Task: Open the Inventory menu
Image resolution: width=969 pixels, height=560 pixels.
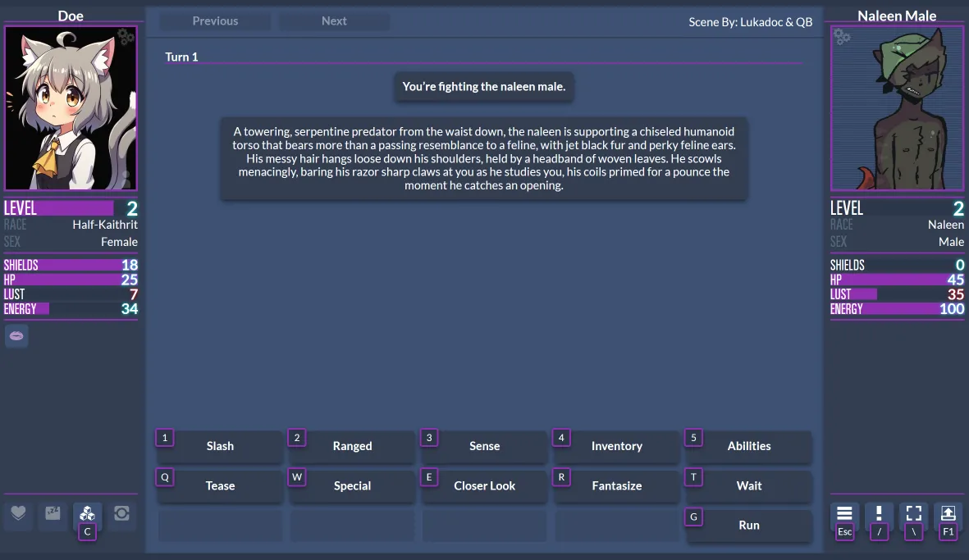Action: 616,446
